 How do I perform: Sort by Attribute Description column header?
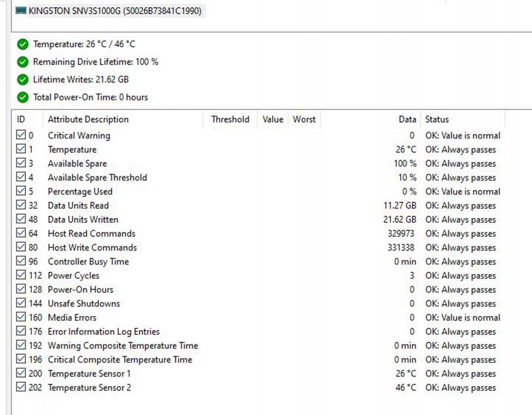88,119
